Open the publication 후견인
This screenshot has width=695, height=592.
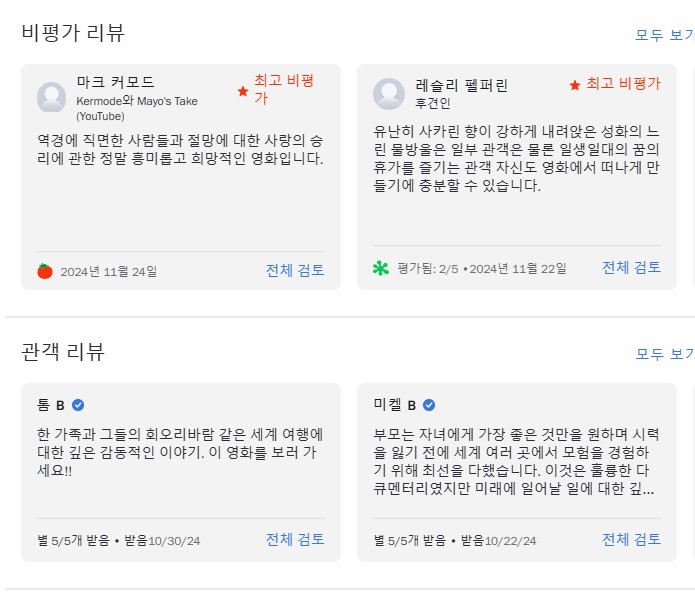point(433,103)
